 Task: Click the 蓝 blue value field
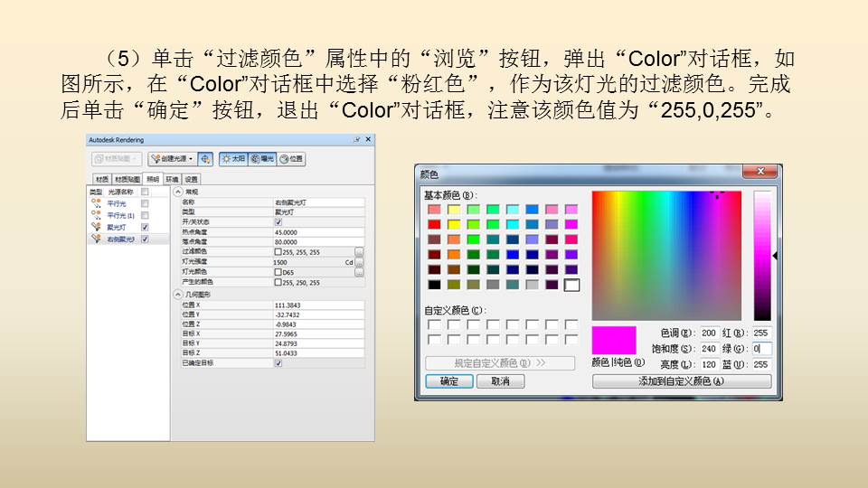point(761,364)
